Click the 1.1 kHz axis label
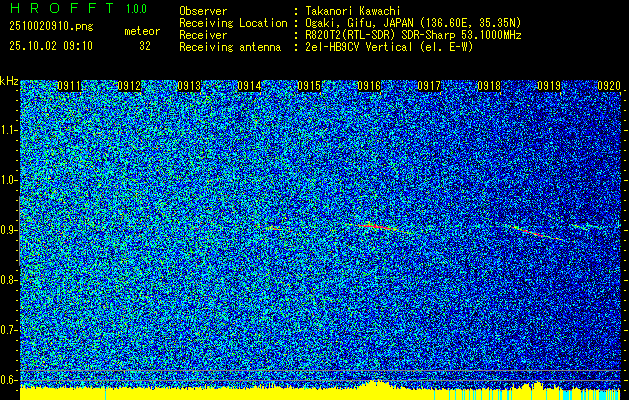This screenshot has height=400, width=629. point(9,130)
